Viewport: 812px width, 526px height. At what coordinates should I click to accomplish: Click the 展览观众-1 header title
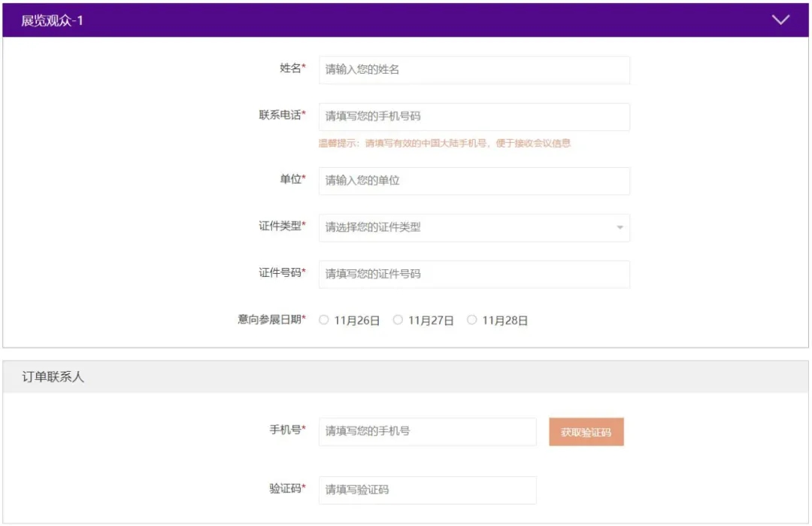click(53, 21)
